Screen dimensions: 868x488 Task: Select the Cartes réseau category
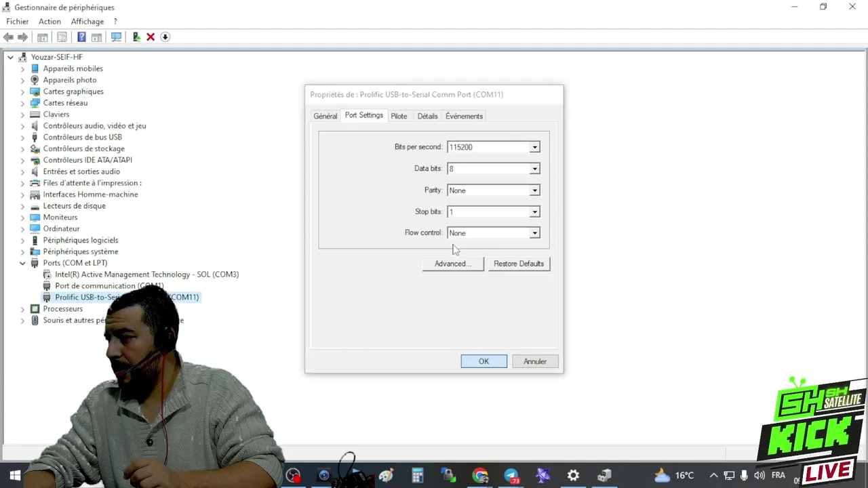(65, 103)
